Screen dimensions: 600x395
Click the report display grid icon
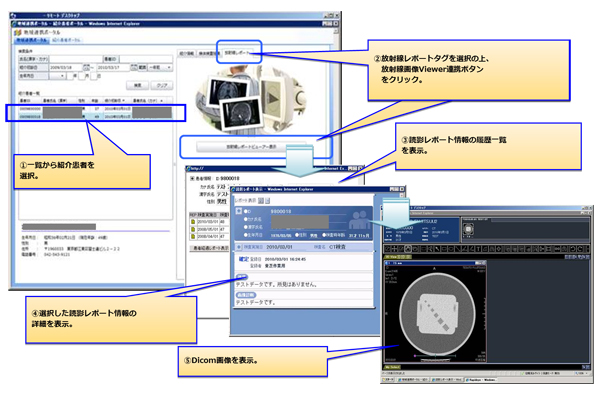(261, 201)
